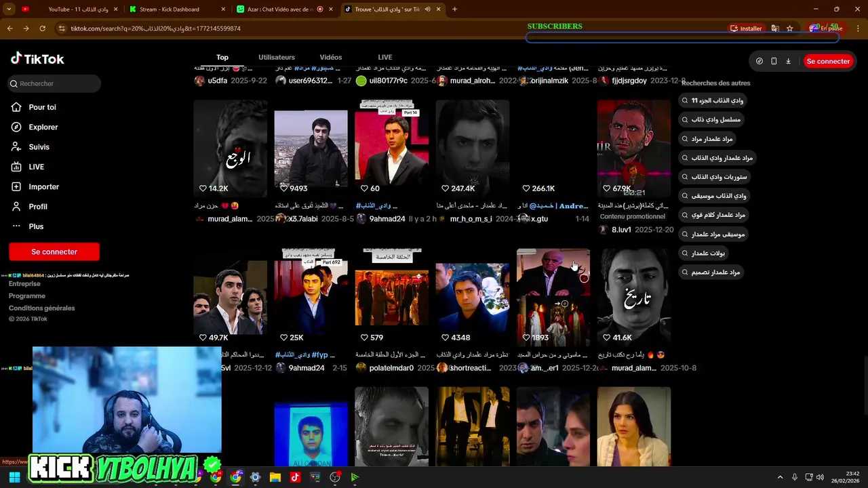Open video thumbnail with 9493 likes
Viewport: 868px width, 488px height.
311,148
